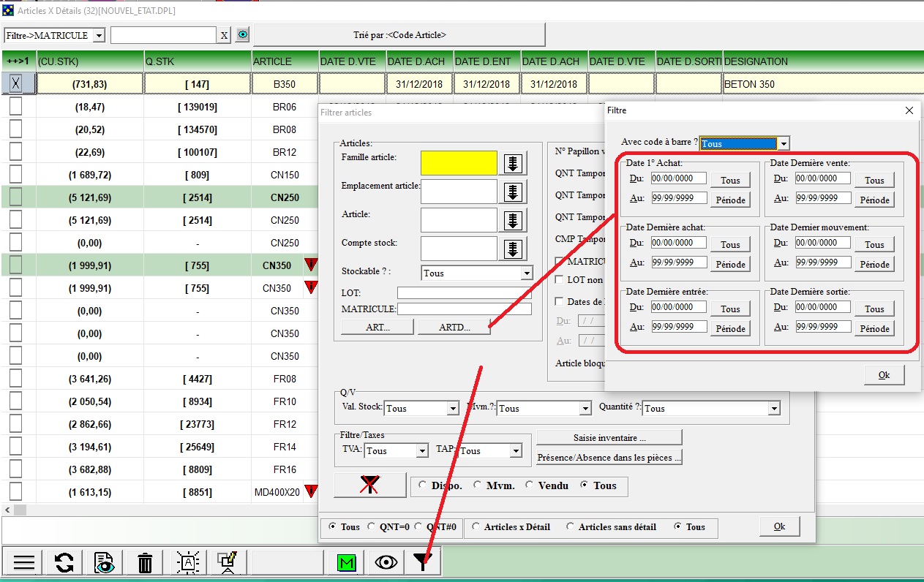Click the ARTICLE column header
Screen dimensions: 924x582
tap(285, 61)
